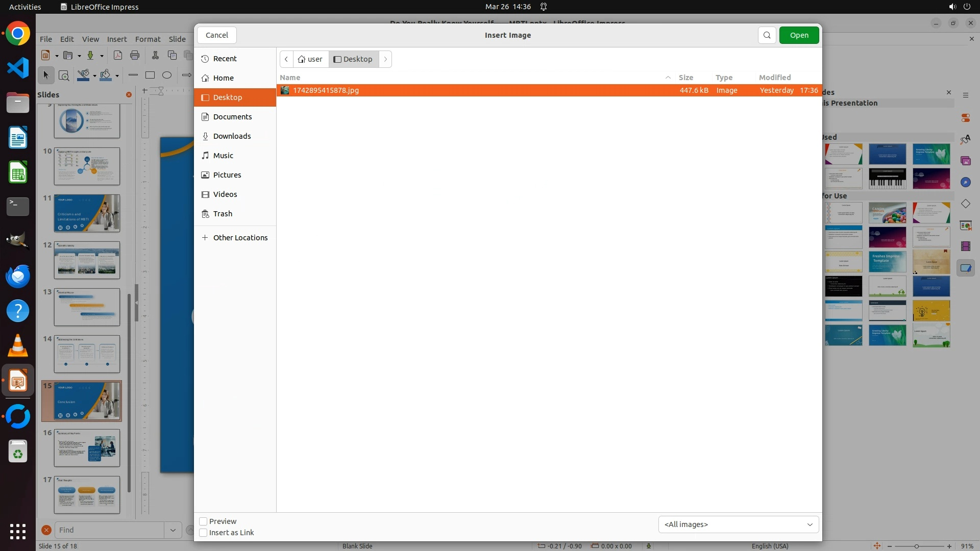Open the Pictures folder in sidebar
The height and width of the screenshot is (551, 980).
pos(227,175)
